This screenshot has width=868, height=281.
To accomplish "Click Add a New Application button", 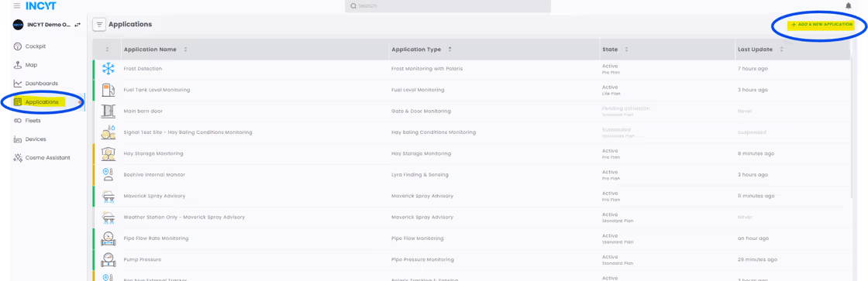I will coord(821,25).
